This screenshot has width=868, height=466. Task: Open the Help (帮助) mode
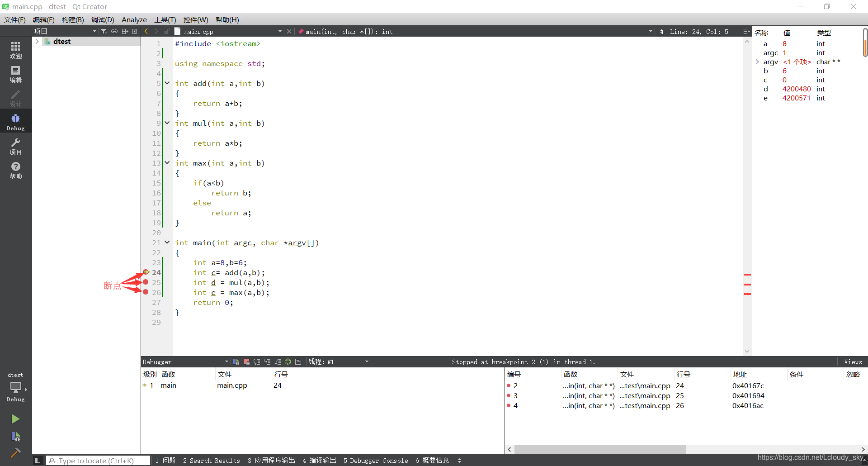click(16, 170)
